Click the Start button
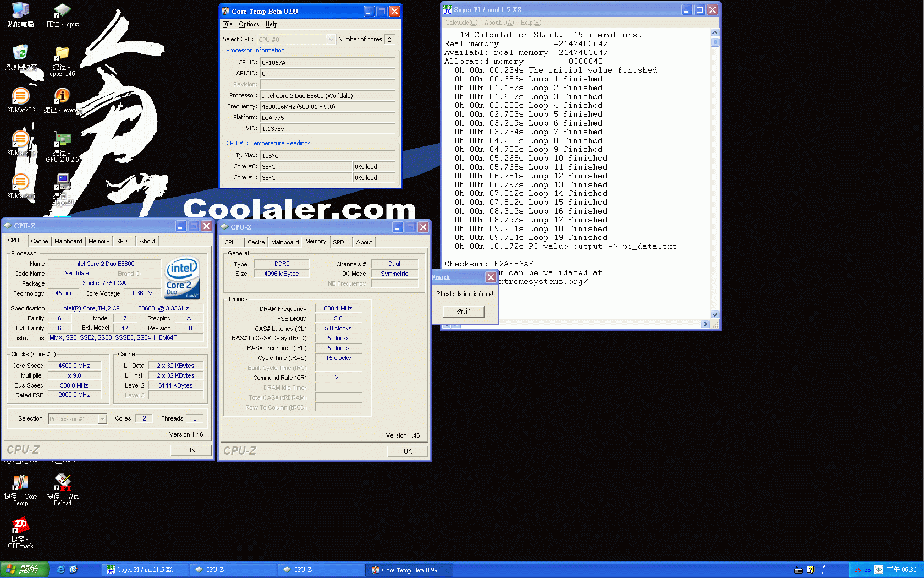This screenshot has height=578, width=924. tap(25, 570)
